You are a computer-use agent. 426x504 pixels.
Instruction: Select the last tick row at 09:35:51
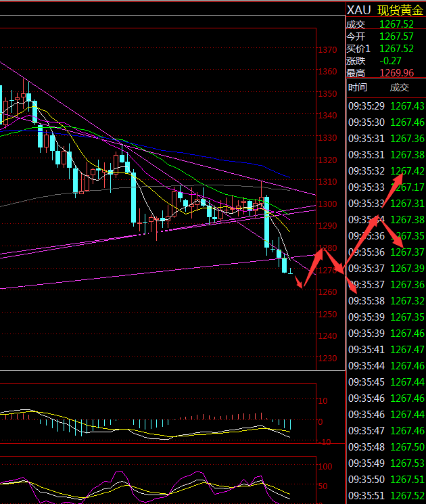tap(386, 496)
